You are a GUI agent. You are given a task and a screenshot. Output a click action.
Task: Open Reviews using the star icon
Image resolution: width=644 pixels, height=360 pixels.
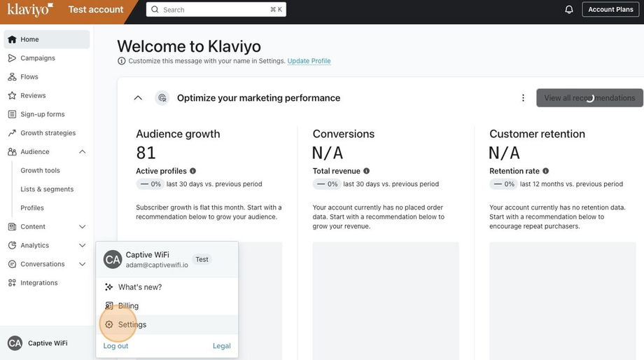[x=12, y=96]
